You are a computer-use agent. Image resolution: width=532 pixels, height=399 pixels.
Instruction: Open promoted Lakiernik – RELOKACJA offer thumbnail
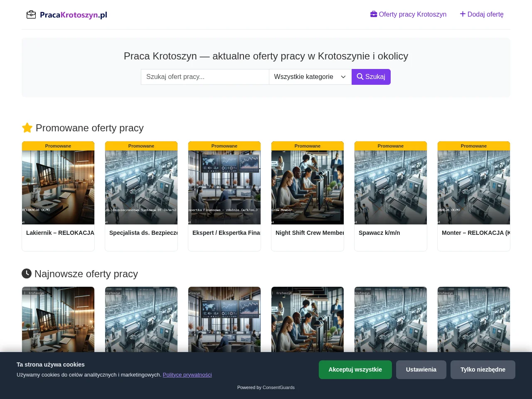click(58, 187)
